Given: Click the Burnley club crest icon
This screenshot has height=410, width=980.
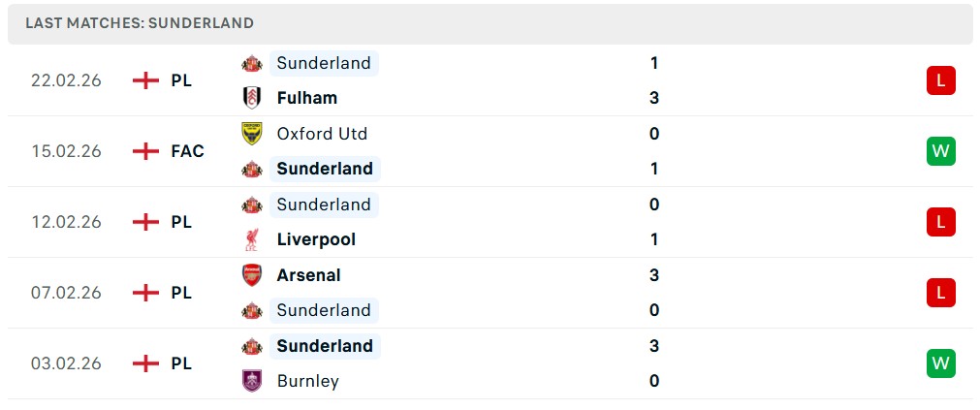Looking at the screenshot, I should pos(252,381).
